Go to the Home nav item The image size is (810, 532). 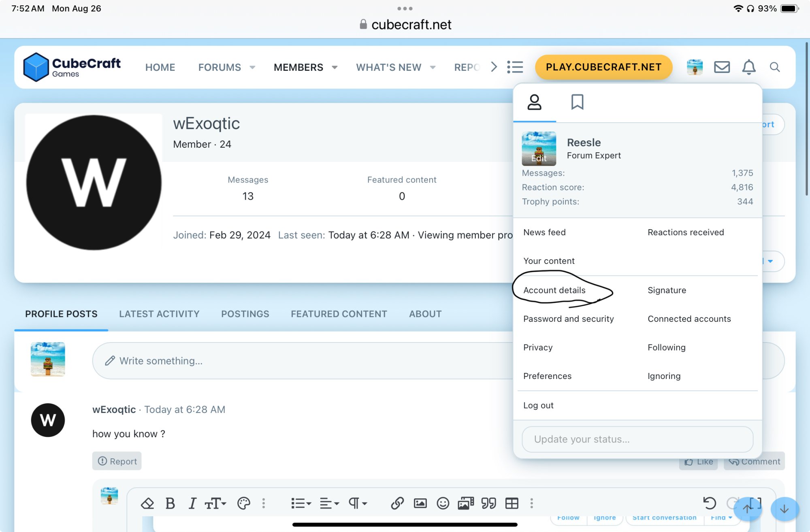coord(160,67)
